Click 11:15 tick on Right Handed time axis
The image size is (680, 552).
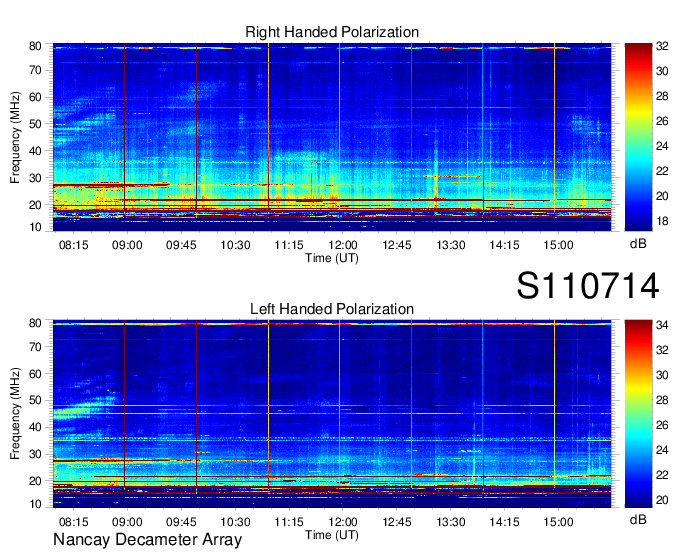click(289, 245)
